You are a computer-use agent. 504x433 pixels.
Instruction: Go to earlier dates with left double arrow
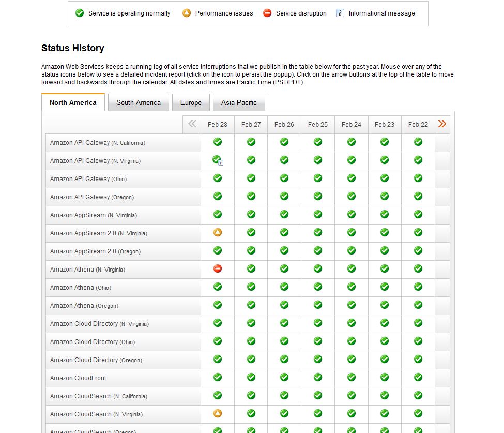click(192, 124)
